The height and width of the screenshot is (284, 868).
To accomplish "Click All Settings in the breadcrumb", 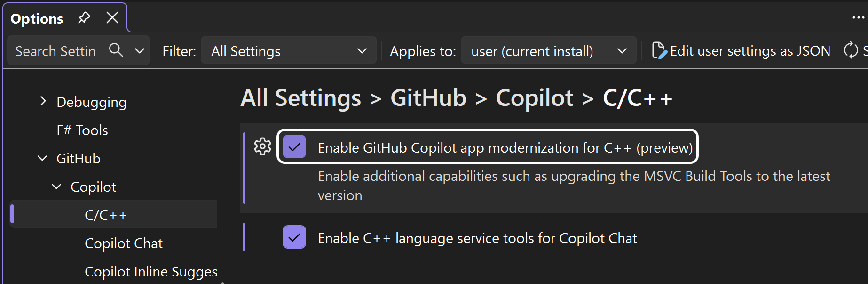I will pyautogui.click(x=300, y=98).
